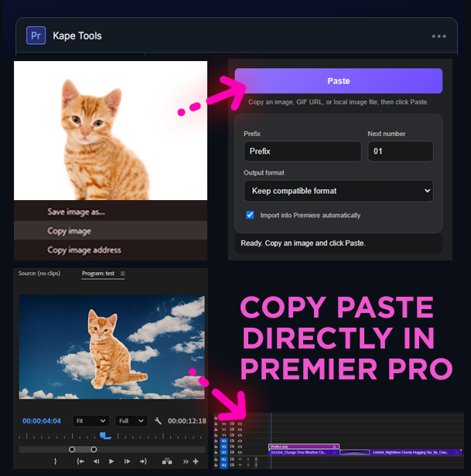The image size is (471, 476).
Task: Step forward one frame
Action: 127,461
